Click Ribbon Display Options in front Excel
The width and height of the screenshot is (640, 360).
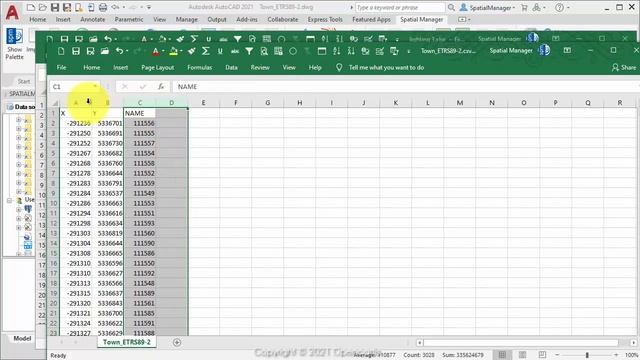click(567, 50)
